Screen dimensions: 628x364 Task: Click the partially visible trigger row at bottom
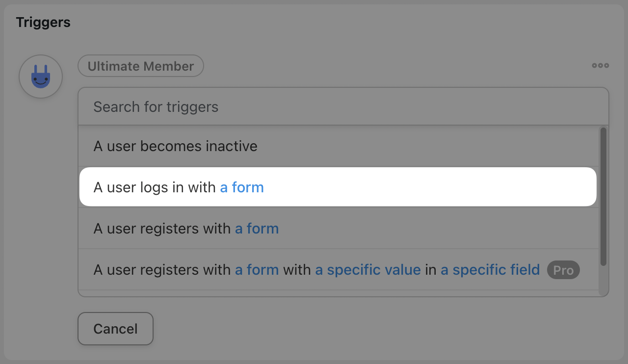(339, 293)
